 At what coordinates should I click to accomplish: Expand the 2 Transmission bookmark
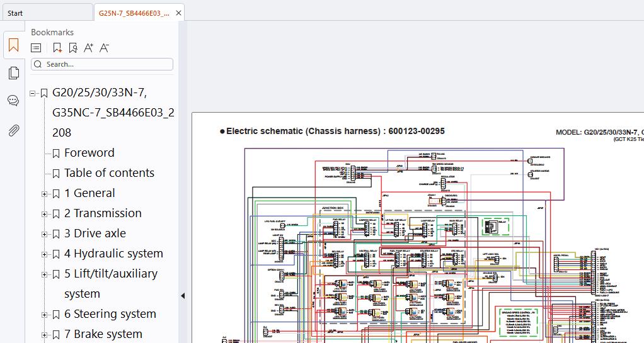44,214
